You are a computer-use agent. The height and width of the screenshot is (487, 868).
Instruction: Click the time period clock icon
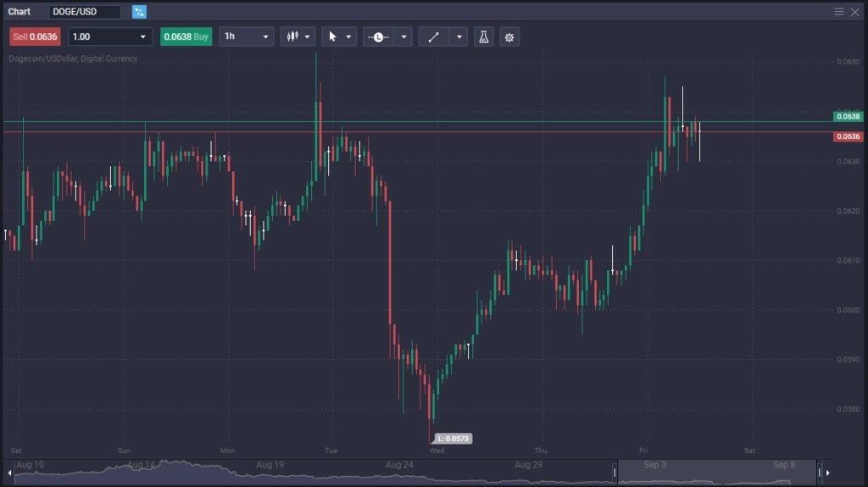tap(377, 37)
